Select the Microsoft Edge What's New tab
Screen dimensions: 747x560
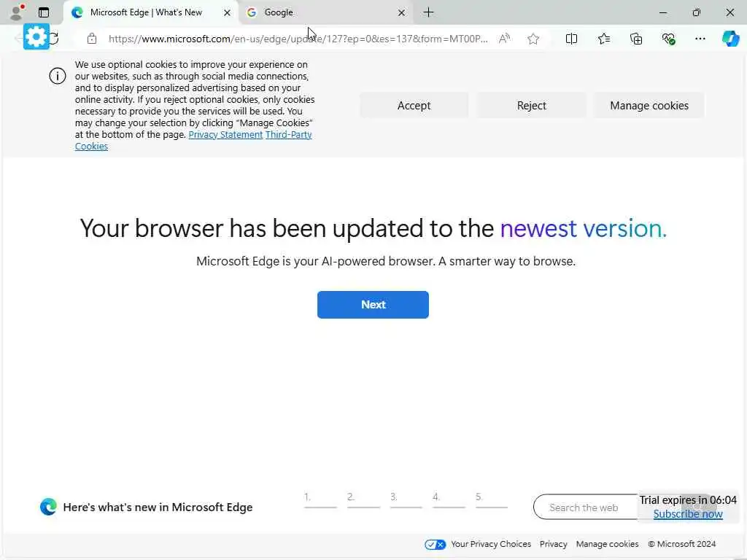150,12
